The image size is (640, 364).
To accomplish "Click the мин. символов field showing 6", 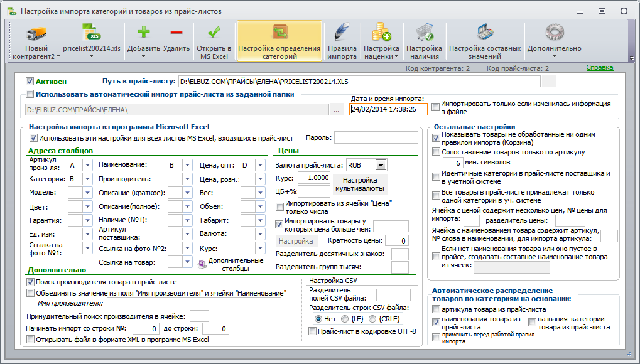I will (x=453, y=163).
